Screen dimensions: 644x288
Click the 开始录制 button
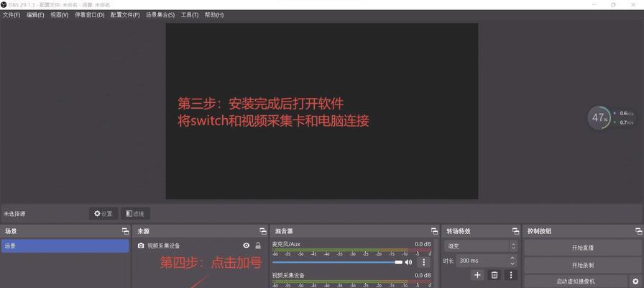click(582, 266)
